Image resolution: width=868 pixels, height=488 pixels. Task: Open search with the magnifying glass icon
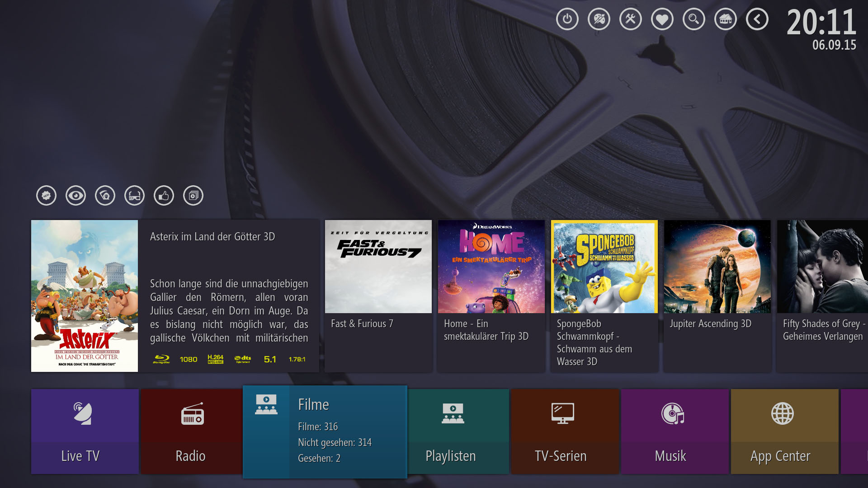[x=693, y=19]
